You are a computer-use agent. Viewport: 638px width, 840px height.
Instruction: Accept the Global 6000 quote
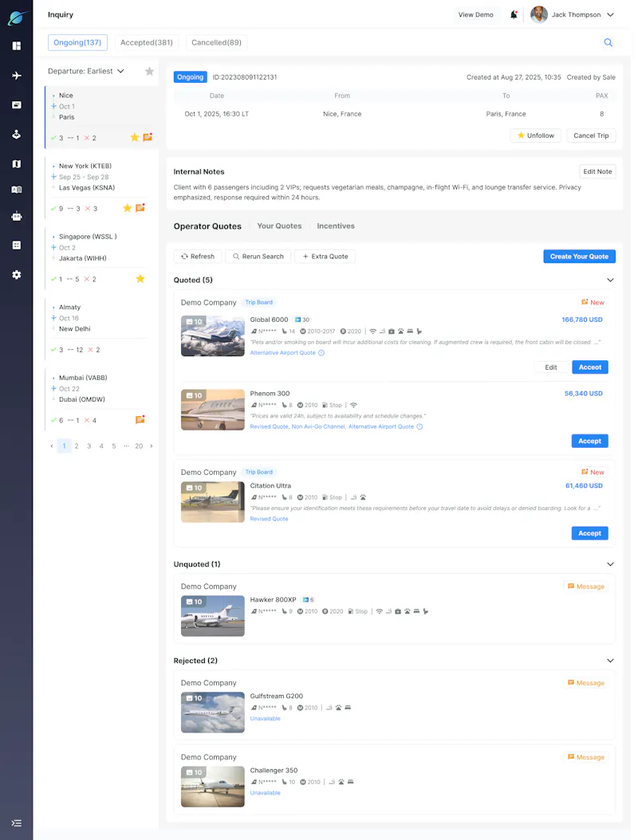[589, 367]
